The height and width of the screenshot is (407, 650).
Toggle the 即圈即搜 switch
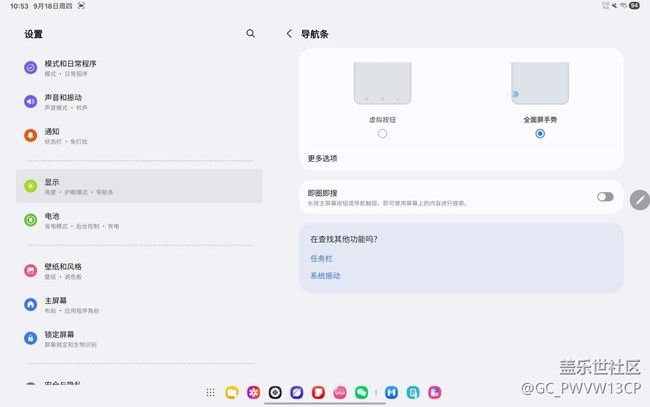[605, 197]
